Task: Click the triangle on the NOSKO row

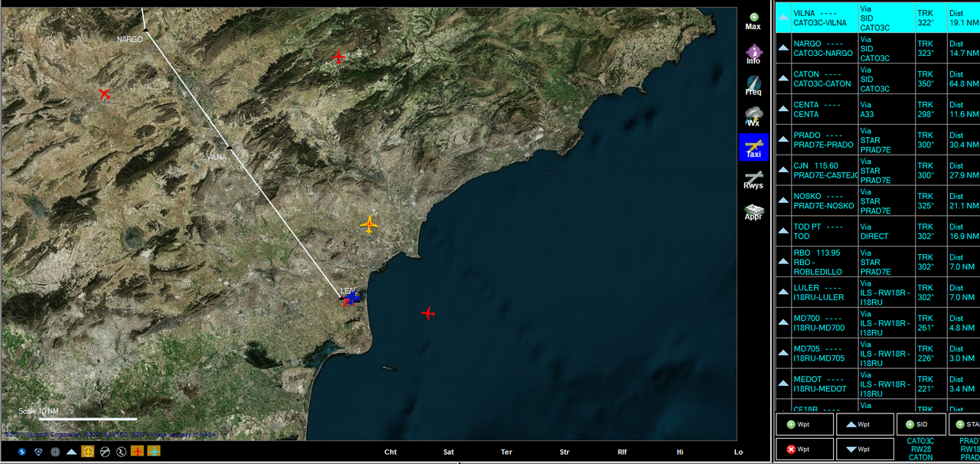Action: pyautogui.click(x=783, y=201)
